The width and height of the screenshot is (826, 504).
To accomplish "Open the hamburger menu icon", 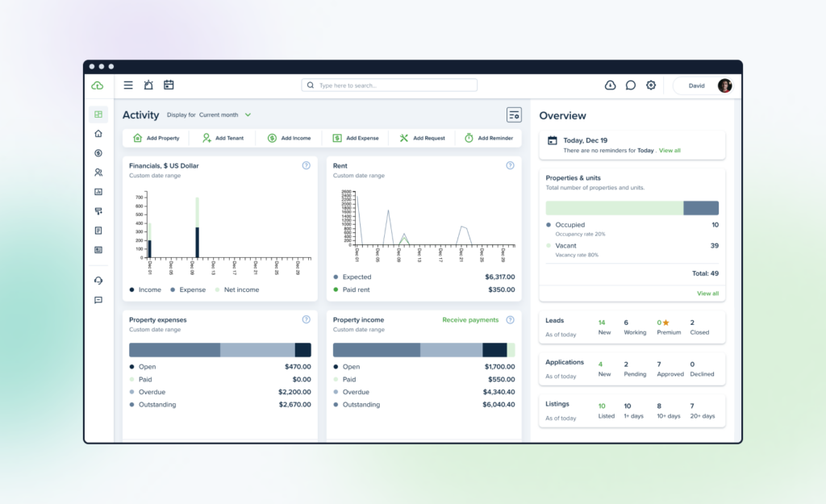I will 128,85.
